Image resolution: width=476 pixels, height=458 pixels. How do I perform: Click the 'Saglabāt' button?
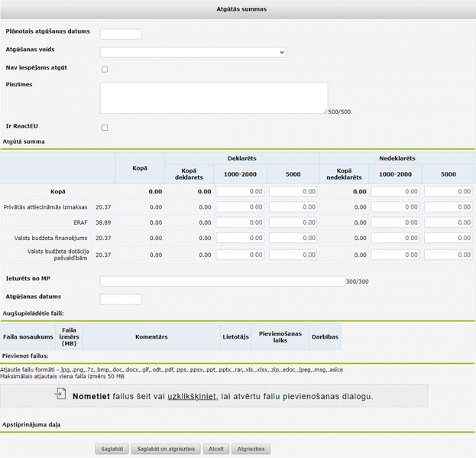[x=112, y=449]
